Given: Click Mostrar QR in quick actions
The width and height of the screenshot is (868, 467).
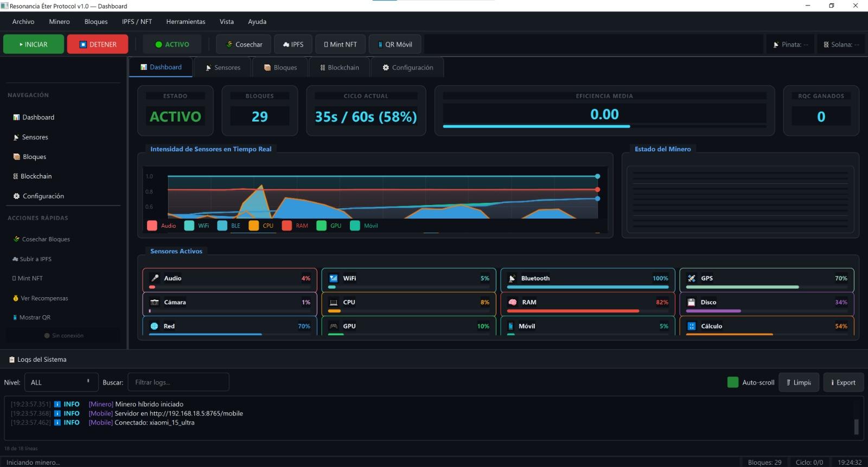Looking at the screenshot, I should coord(34,317).
